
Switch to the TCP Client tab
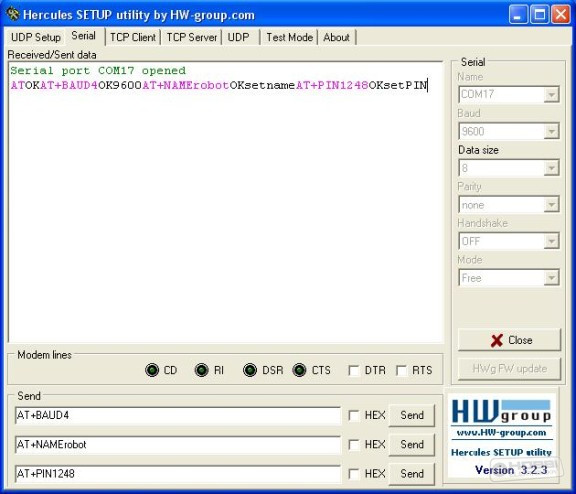click(133, 37)
